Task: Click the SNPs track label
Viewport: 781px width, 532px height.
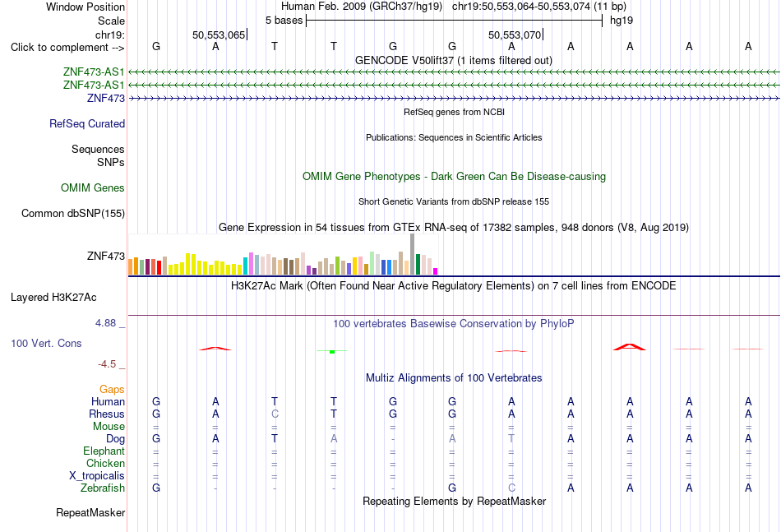Action: click(111, 162)
